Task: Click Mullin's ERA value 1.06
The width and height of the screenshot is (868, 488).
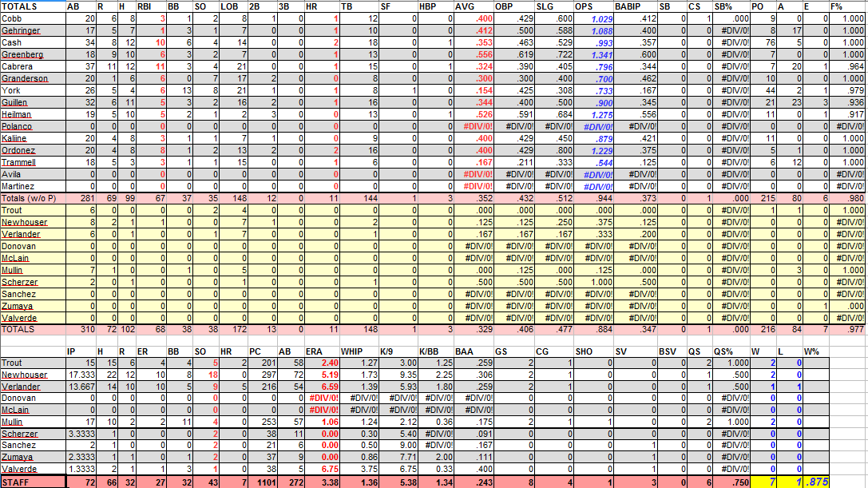Action: (x=322, y=422)
